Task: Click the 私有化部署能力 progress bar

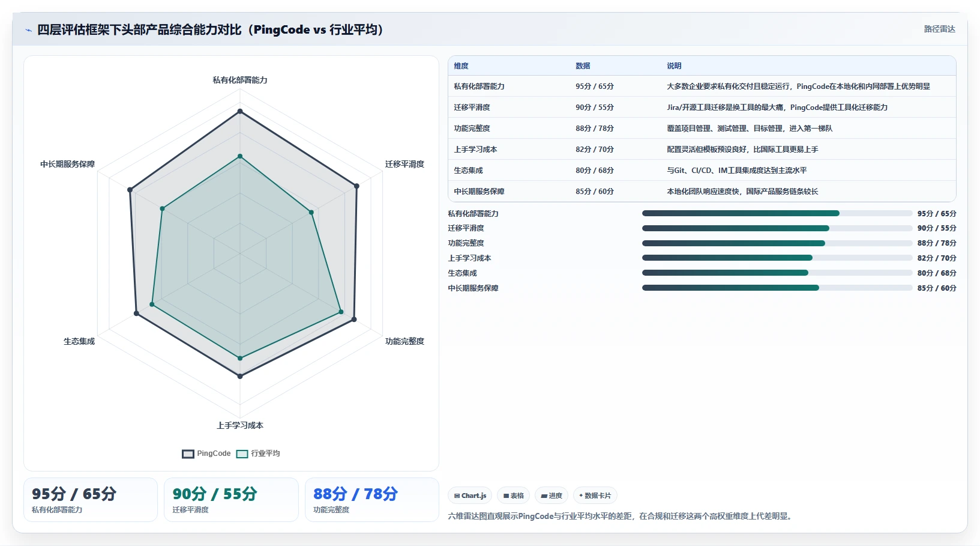Action: 777,213
